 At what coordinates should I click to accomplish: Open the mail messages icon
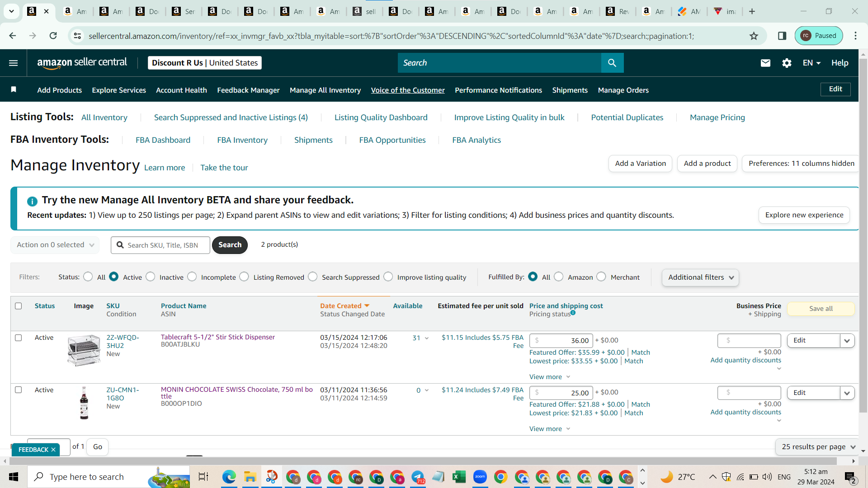click(765, 63)
